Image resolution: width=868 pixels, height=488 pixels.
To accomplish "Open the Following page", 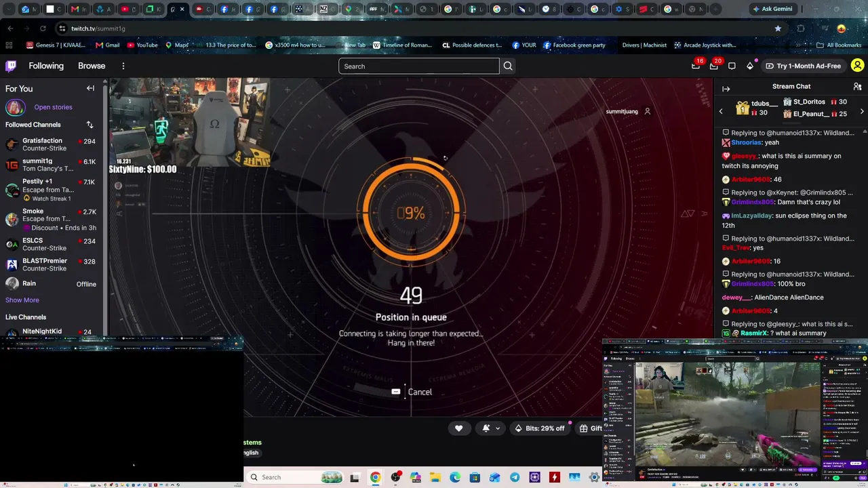I will (x=46, y=66).
